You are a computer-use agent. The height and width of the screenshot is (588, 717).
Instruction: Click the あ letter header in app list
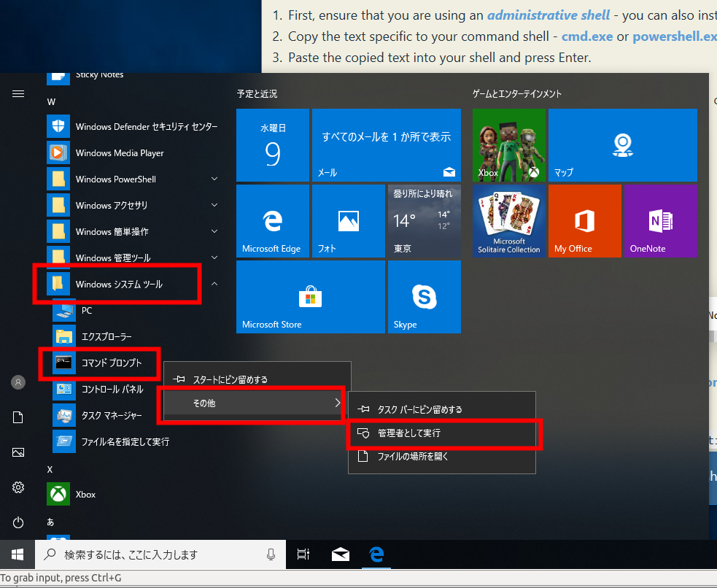[x=50, y=522]
